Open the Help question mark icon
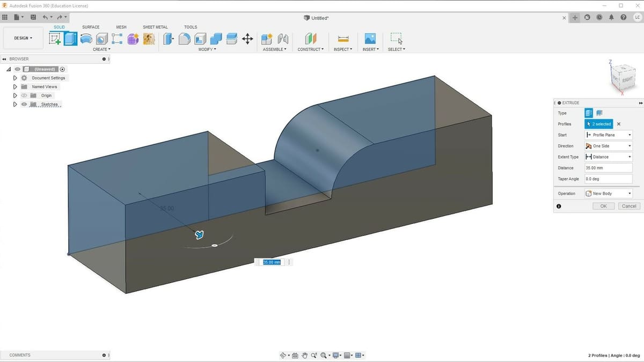The image size is (644, 362). 623,17
